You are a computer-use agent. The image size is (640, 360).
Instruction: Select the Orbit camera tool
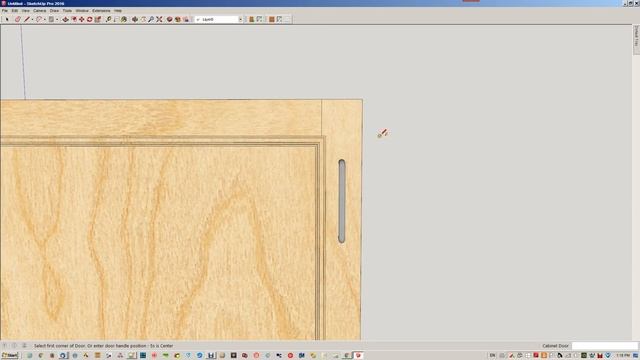pos(135,19)
